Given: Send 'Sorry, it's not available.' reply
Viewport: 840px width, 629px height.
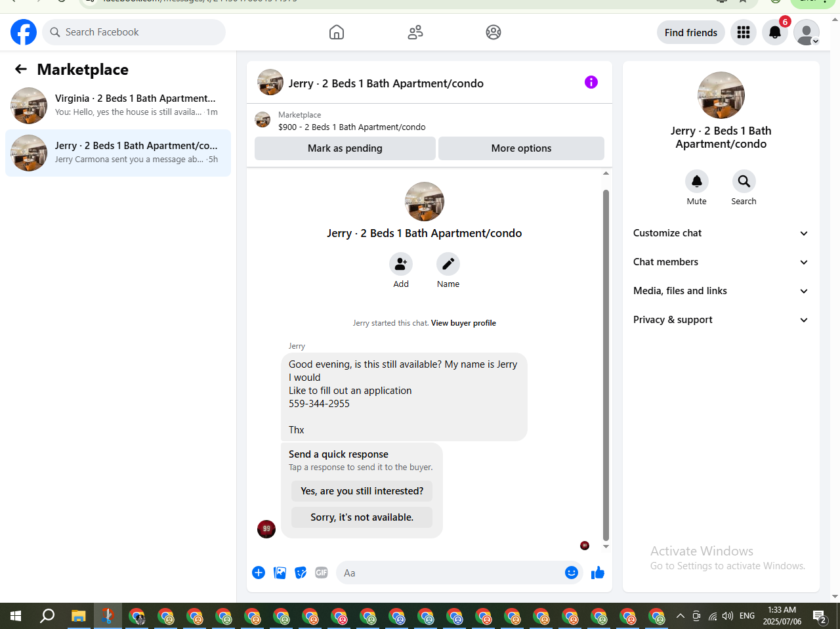Looking at the screenshot, I should click(x=362, y=517).
